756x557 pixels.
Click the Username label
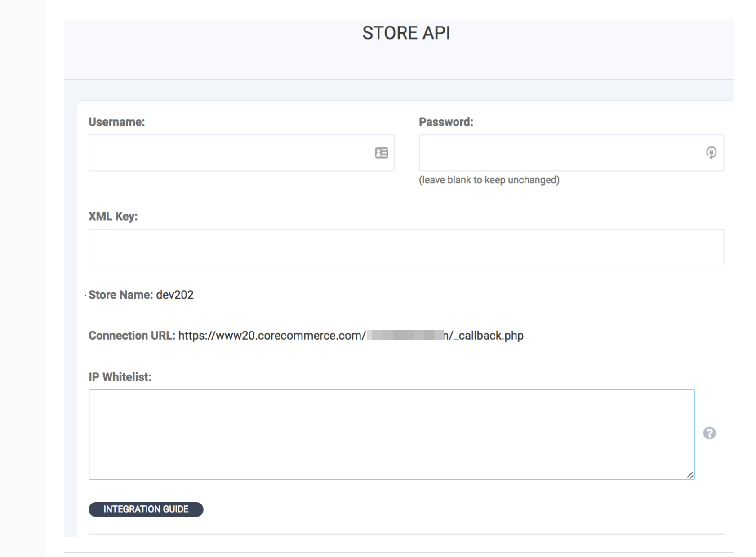pos(116,122)
